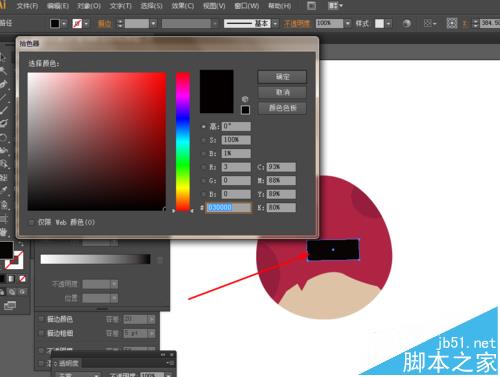Expand the stroke color dropdown arrow in control bar
Screen dimensions: 500x377
[x=86, y=23]
